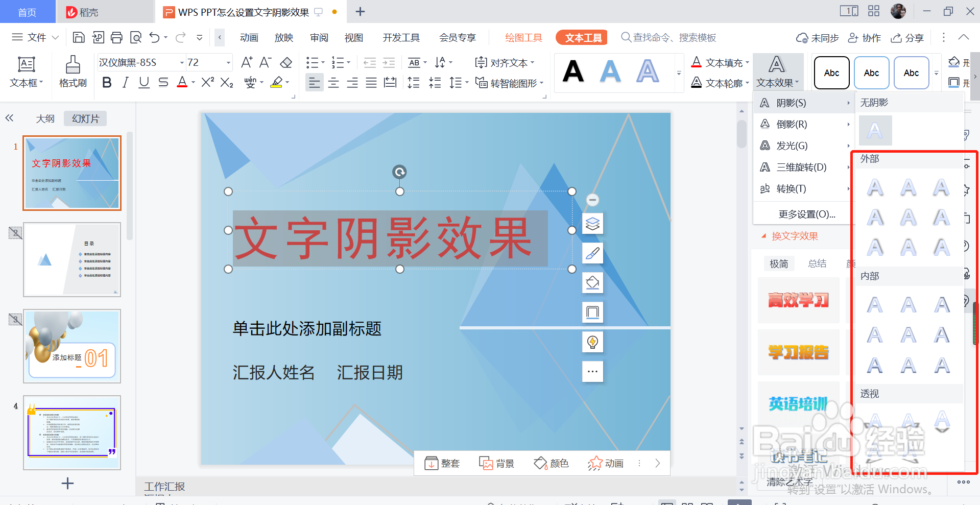Click the Print Preview icon
This screenshot has width=980, height=505.
click(x=136, y=37)
